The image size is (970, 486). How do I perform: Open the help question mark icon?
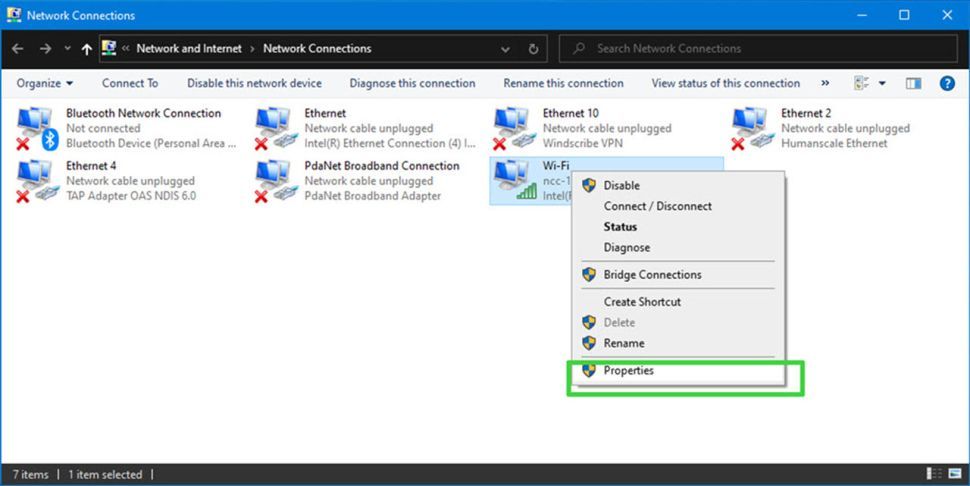point(946,84)
